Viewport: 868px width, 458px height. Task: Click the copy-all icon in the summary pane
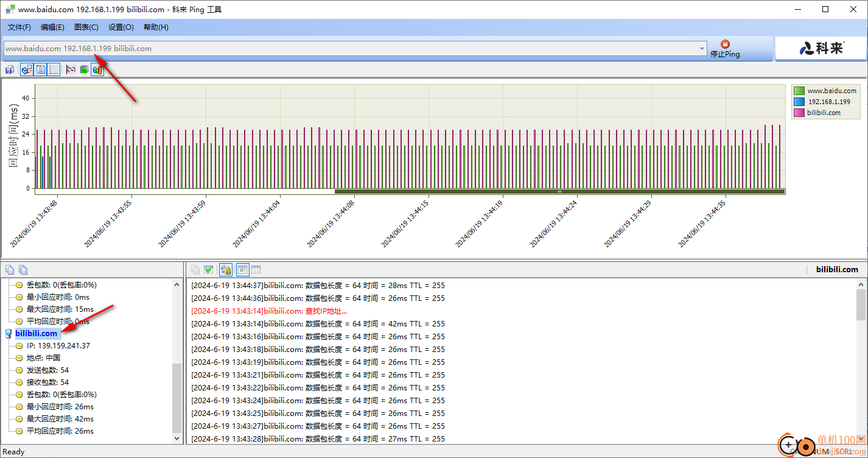coord(23,270)
